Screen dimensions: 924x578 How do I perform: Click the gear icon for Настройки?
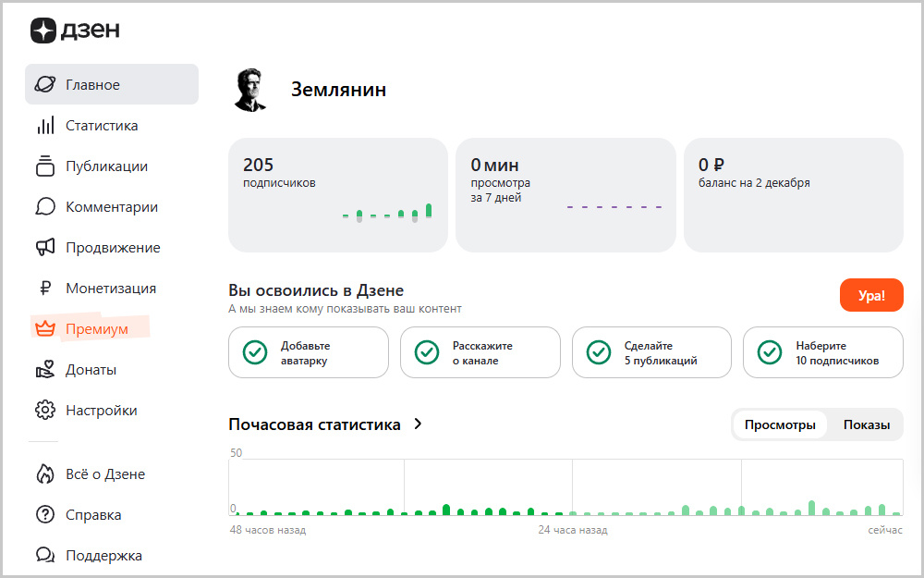(44, 410)
